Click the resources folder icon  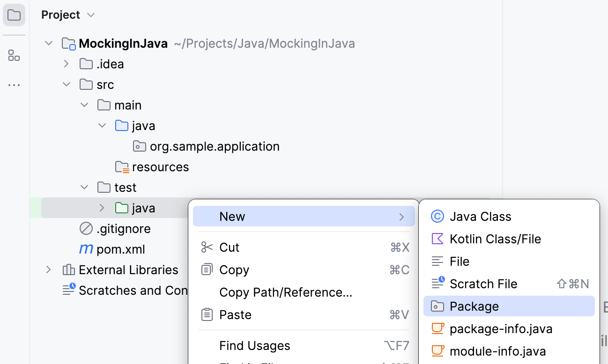click(122, 167)
